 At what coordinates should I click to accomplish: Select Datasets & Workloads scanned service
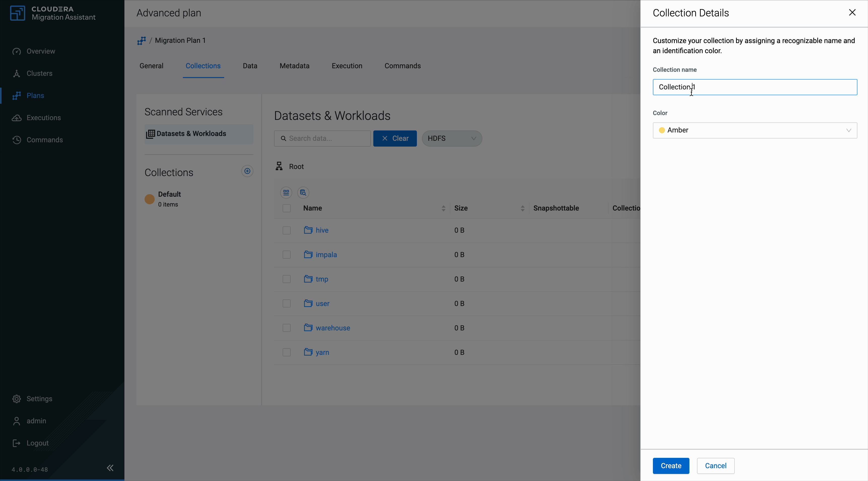point(199,134)
